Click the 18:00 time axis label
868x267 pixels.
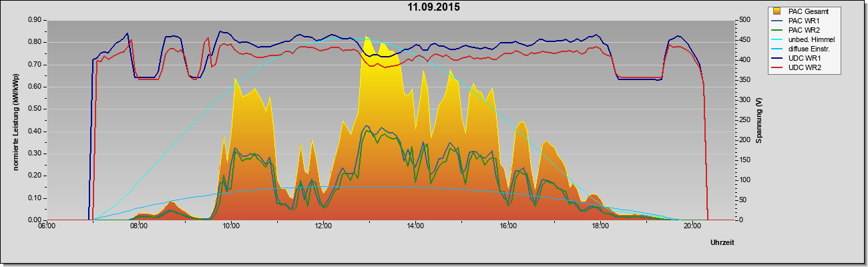coord(600,226)
